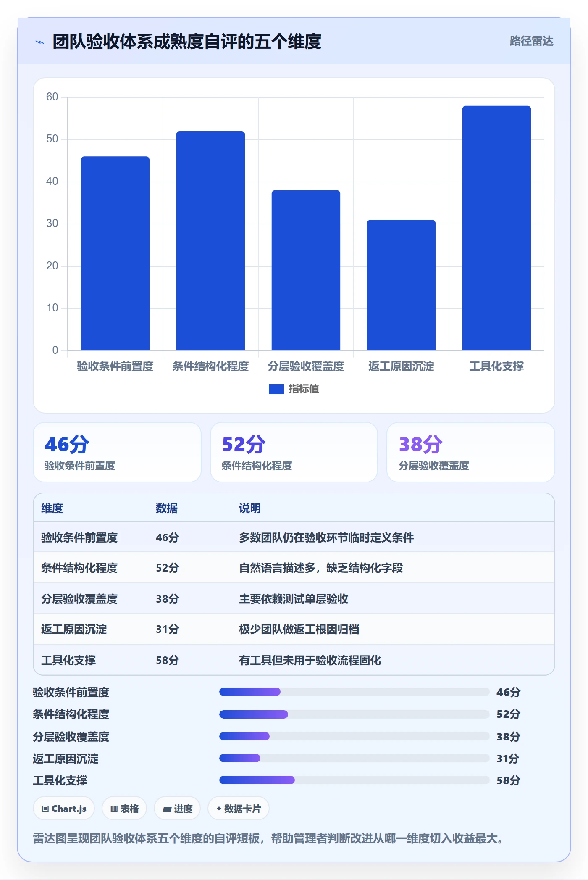Select table row 分层验收覆盖度
588x880 pixels.
point(294,598)
